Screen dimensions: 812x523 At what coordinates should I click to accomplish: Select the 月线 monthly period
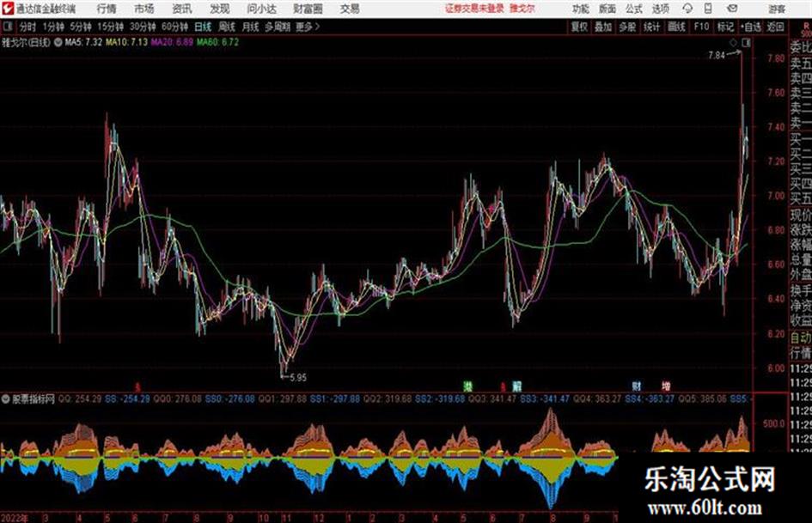pyautogui.click(x=250, y=27)
